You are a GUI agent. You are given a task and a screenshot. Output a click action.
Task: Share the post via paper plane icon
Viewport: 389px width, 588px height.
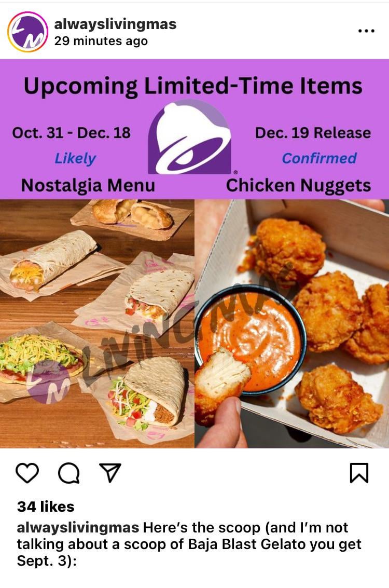point(110,472)
